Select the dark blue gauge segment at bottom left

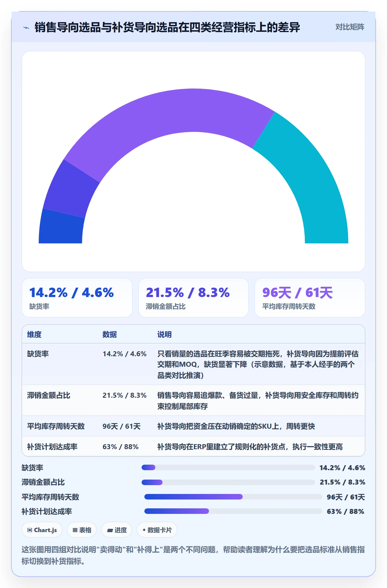point(61,227)
